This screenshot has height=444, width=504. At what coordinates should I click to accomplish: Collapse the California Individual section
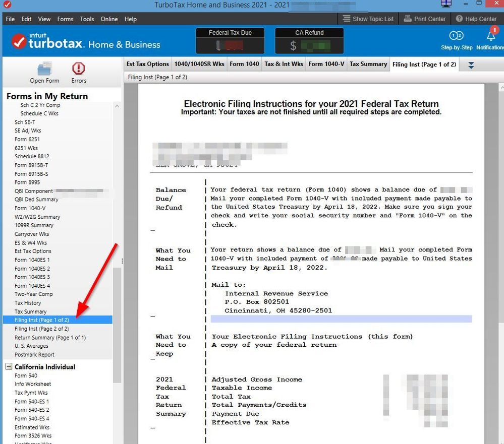click(x=9, y=366)
